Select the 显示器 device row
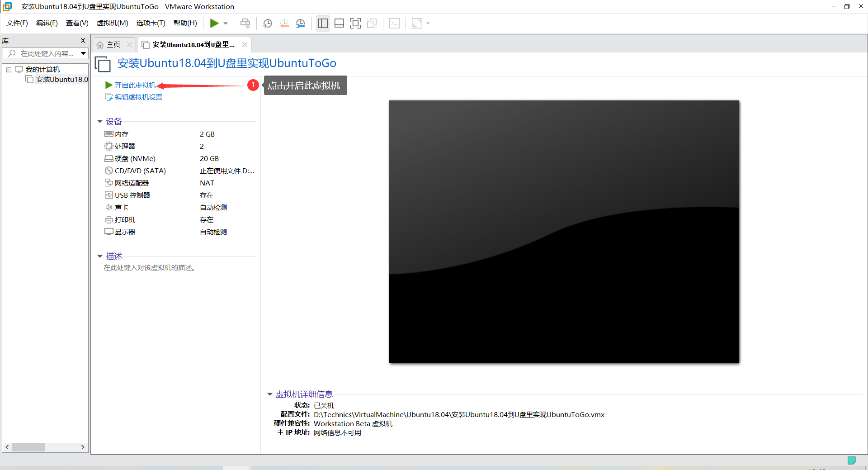 click(179, 232)
